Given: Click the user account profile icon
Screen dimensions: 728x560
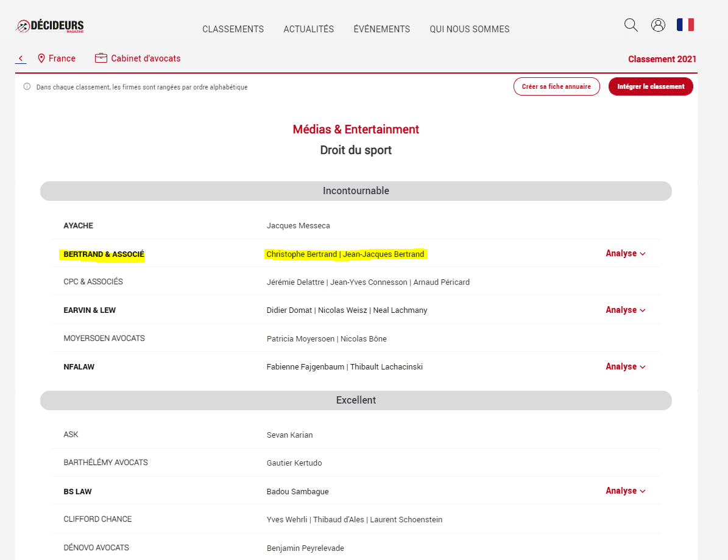Looking at the screenshot, I should [x=658, y=25].
